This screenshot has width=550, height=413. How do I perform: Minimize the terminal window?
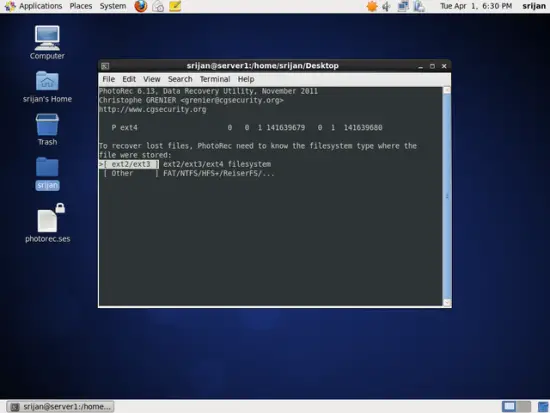click(420, 66)
